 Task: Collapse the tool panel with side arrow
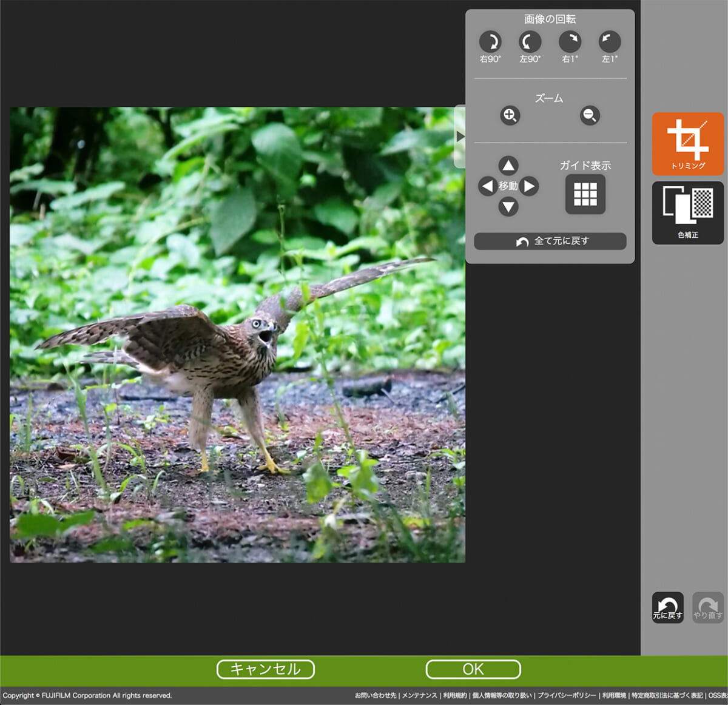[460, 137]
